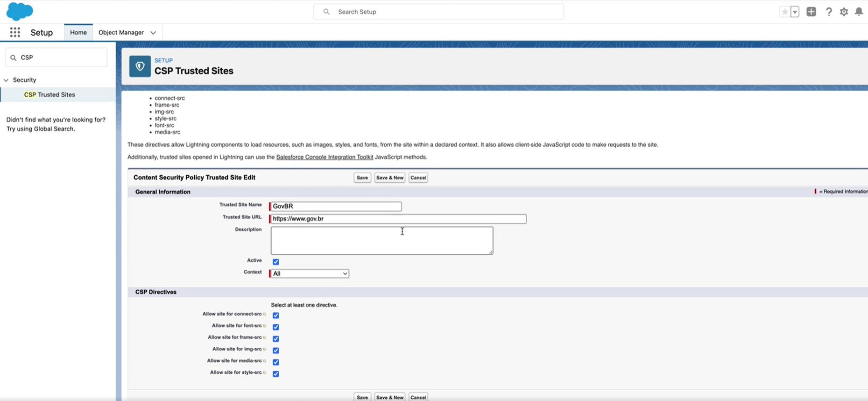Viewport: 868px width, 401px height.
Task: Click the global actions plus icon
Action: pyautogui.click(x=812, y=12)
